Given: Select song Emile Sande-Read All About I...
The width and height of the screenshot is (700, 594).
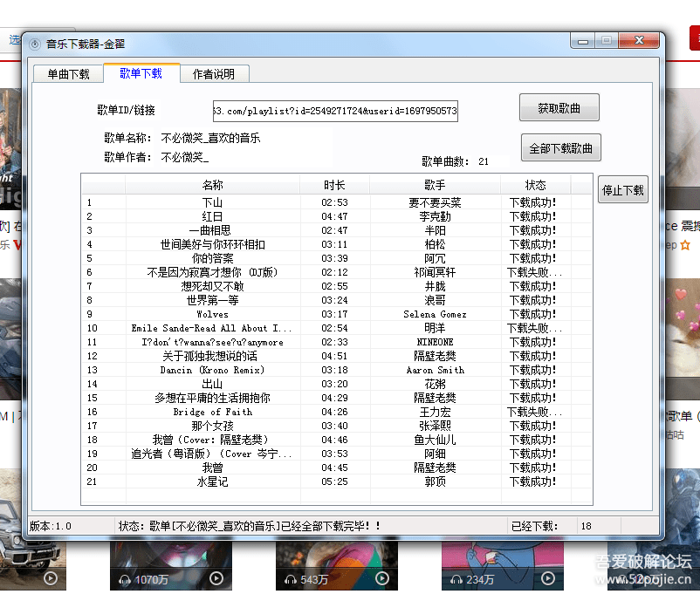Looking at the screenshot, I should coord(337,328).
